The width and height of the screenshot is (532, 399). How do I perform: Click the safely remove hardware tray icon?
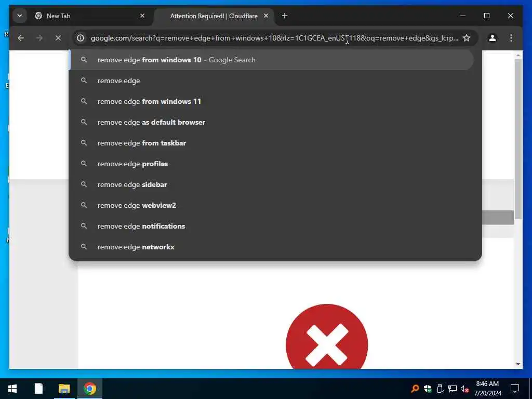point(440,389)
